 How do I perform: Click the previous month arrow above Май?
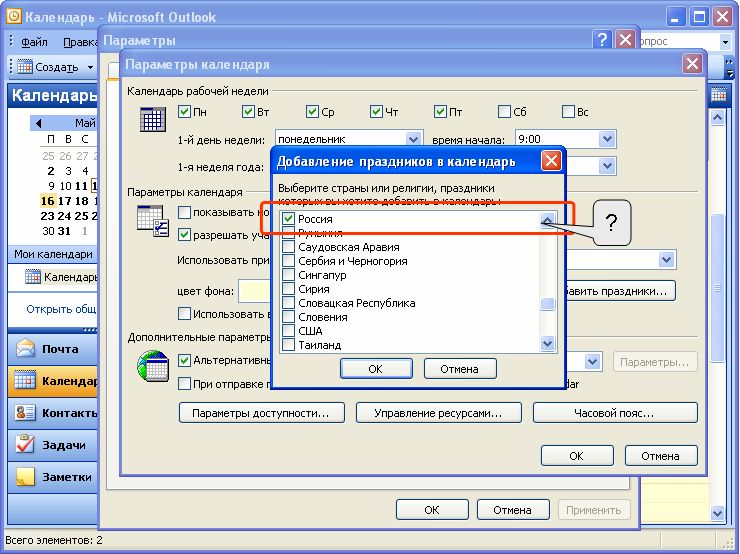[x=38, y=123]
